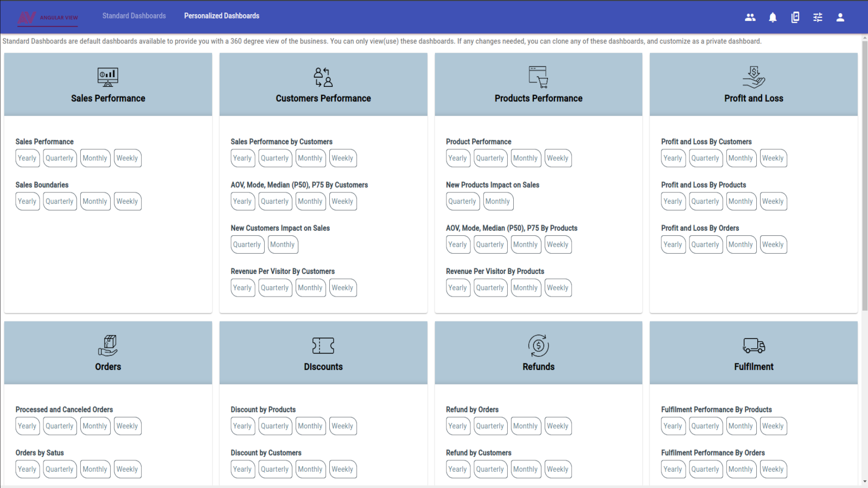Click the Profit and Loss hand icon

(754, 77)
